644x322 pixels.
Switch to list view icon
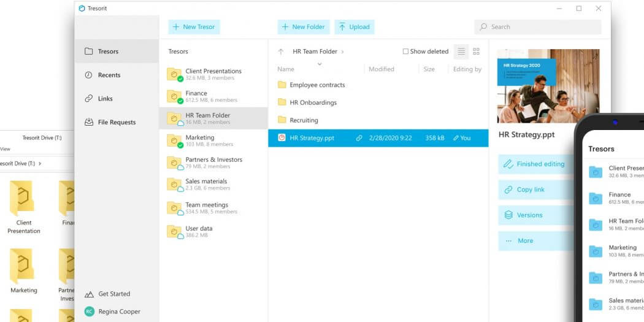click(x=461, y=52)
